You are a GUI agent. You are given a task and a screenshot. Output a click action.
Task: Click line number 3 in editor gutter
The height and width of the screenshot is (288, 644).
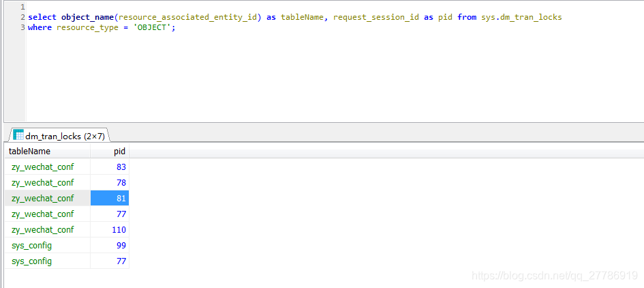pos(22,27)
